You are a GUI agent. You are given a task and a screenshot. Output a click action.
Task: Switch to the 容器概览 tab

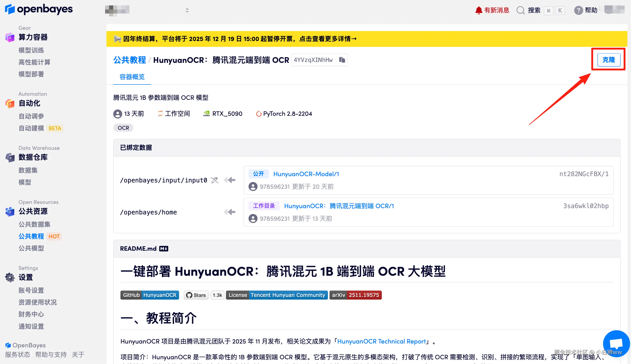(x=132, y=77)
